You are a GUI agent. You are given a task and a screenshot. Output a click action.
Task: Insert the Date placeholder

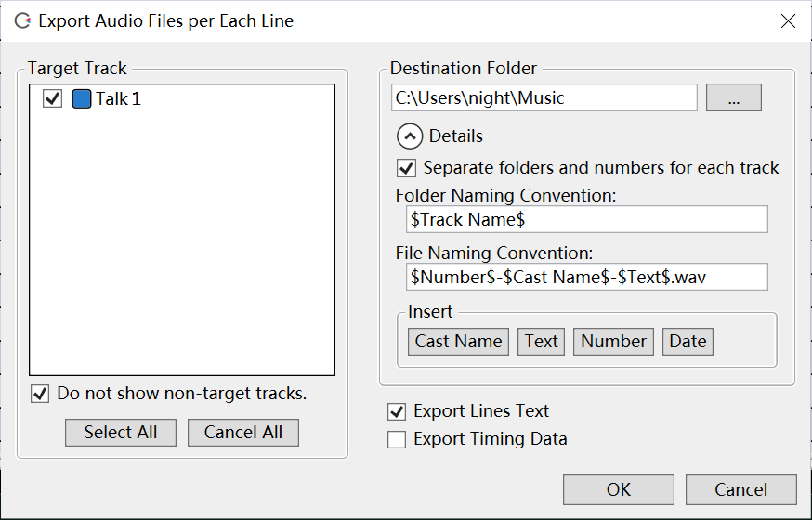coord(688,341)
